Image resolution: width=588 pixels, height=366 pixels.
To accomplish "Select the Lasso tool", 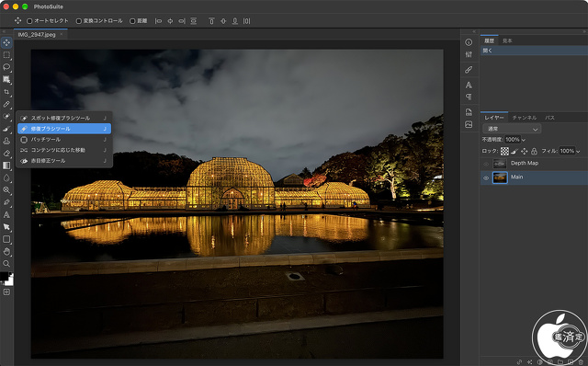I will 6,67.
